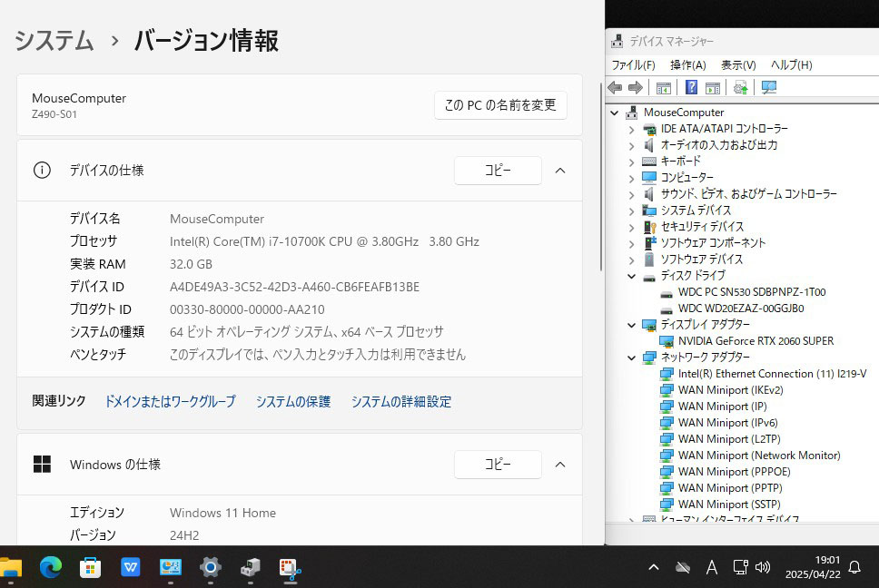879x588 pixels.
Task: Select the セキュリティ デバイス category icon
Action: [649, 227]
